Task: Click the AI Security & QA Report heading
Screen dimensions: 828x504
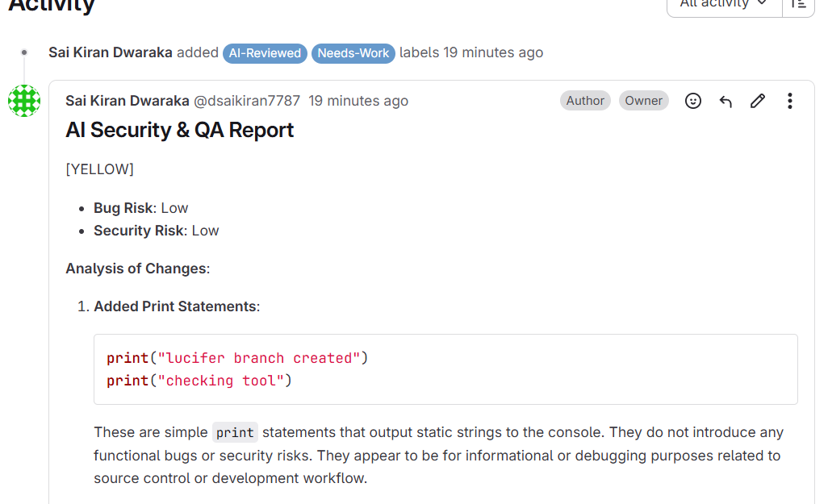Action: 180,131
